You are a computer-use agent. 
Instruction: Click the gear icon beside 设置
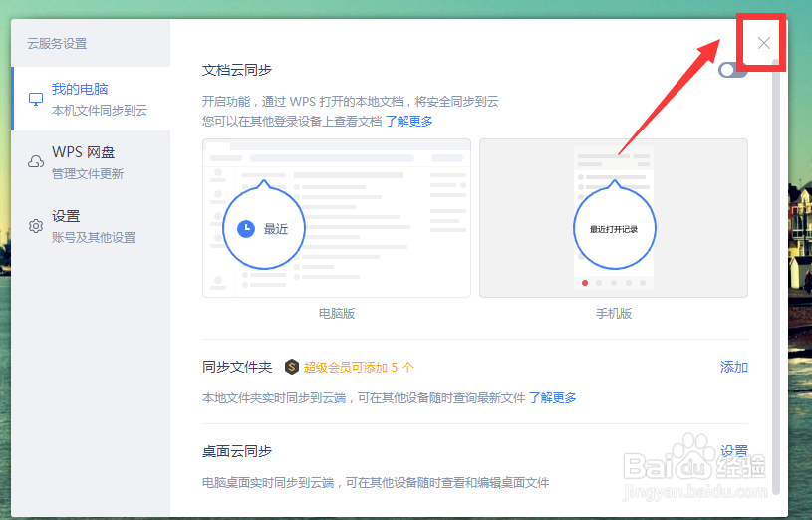pyautogui.click(x=36, y=226)
